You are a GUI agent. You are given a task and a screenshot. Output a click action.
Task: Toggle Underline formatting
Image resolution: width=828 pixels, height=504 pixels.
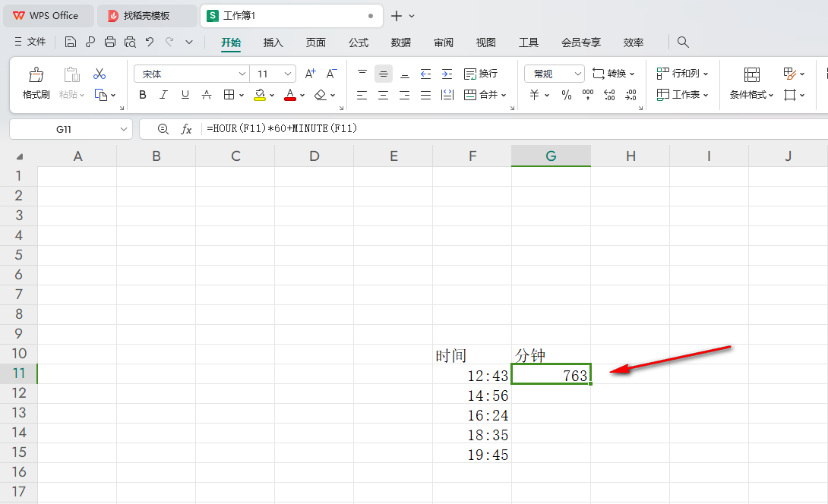185,95
